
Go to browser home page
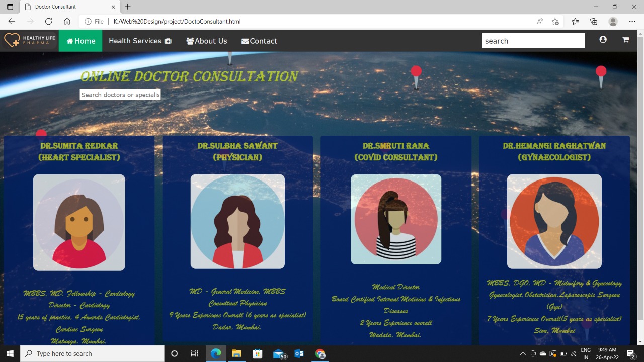click(67, 21)
